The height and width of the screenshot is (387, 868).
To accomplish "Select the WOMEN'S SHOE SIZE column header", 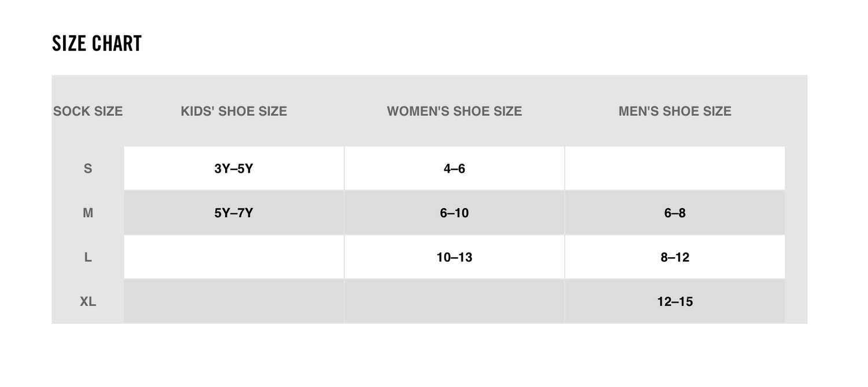I will pyautogui.click(x=454, y=111).
